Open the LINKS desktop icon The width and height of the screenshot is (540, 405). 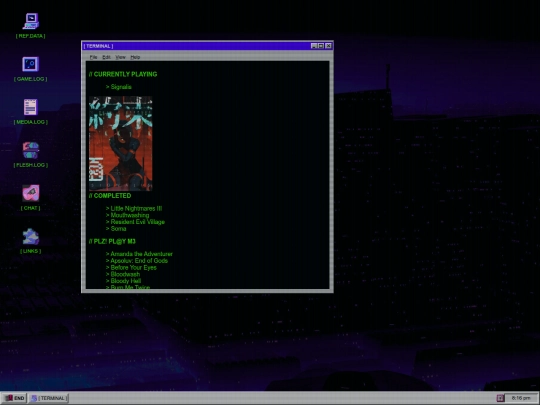click(31, 241)
